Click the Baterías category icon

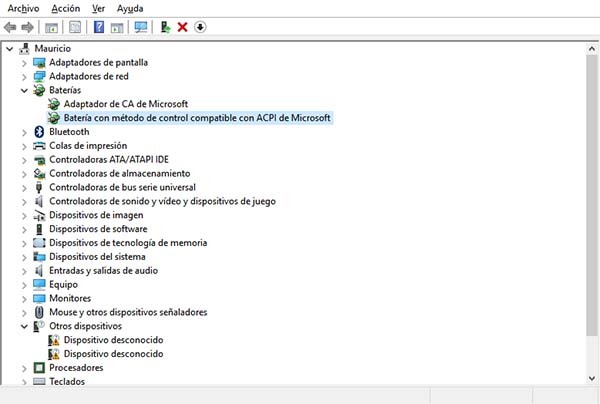tap(39, 90)
